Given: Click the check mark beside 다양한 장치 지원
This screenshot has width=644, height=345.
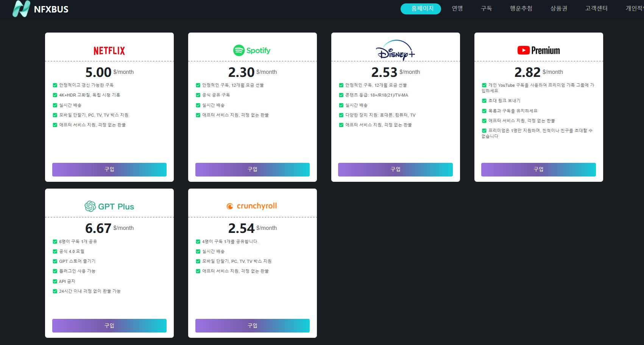Looking at the screenshot, I should [341, 115].
